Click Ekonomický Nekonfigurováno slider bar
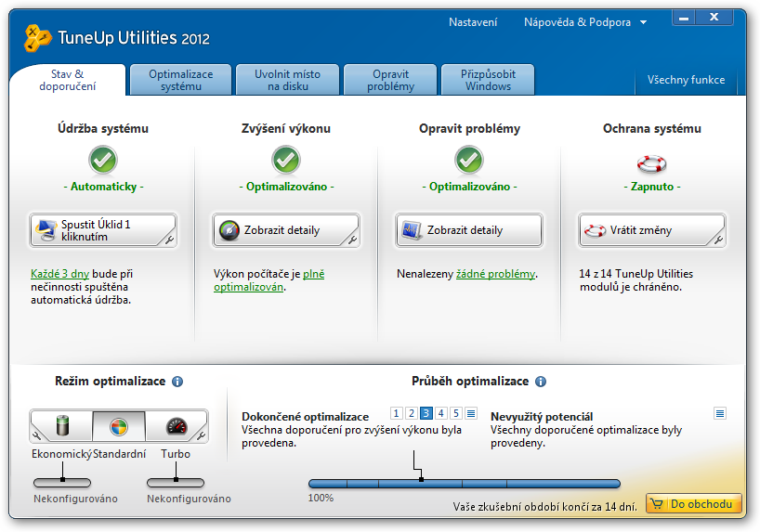760x532 pixels. tap(62, 483)
